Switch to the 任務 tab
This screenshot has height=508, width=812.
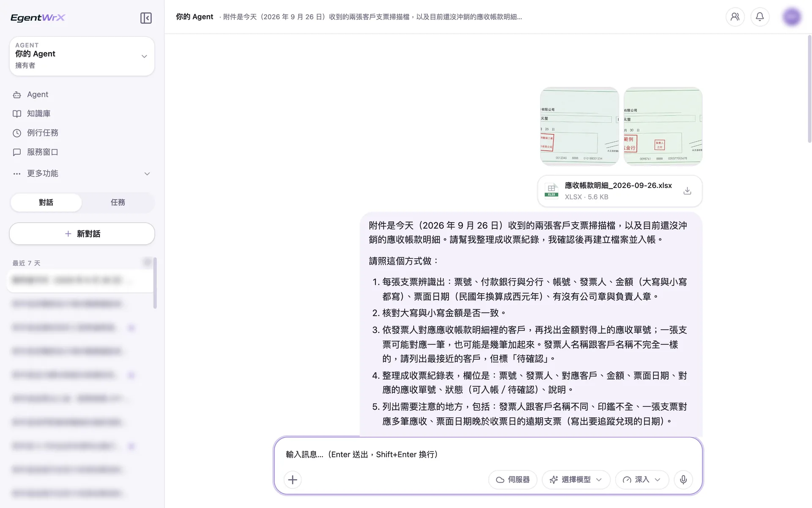[x=118, y=202]
